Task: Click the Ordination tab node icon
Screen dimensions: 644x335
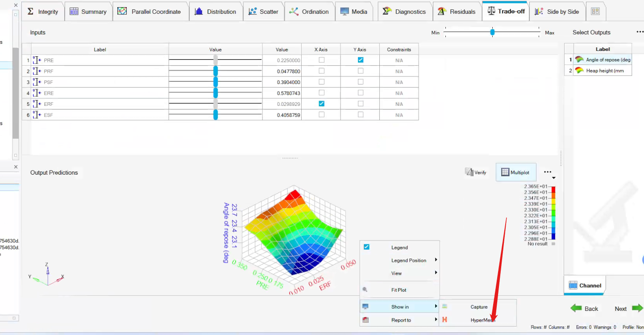Action: tap(294, 12)
